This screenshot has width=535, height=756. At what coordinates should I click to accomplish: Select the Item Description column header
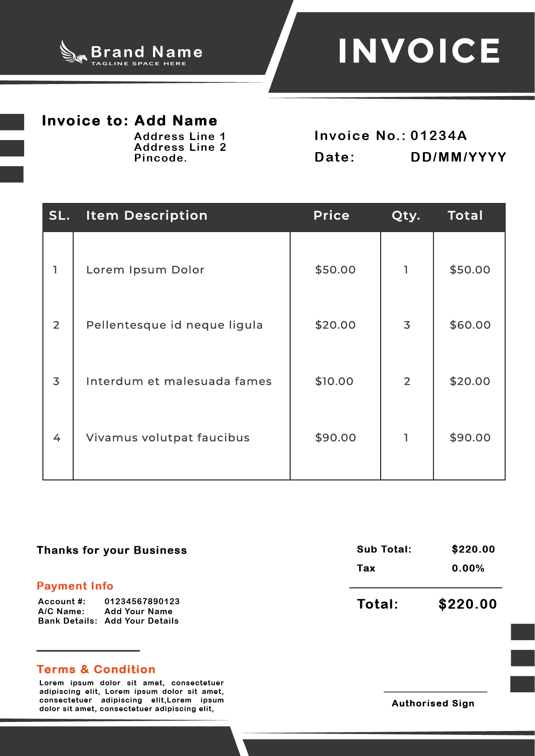pos(147,216)
